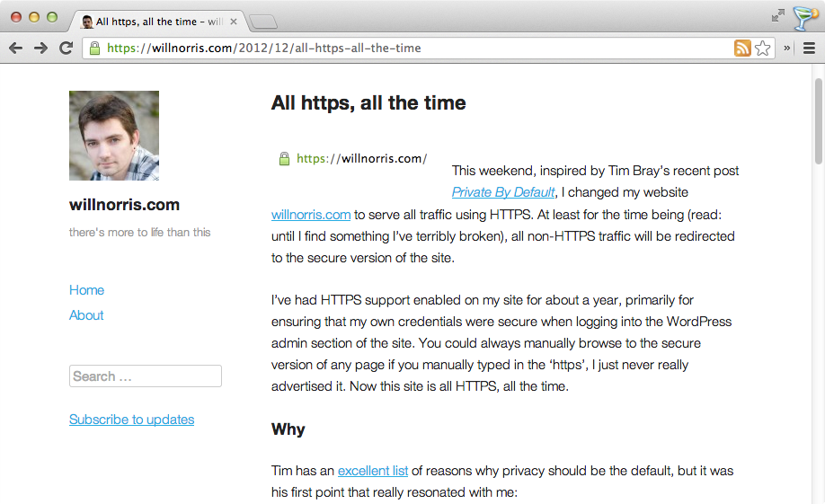825x504 pixels.
Task: Focus the sidebar Search field
Action: click(x=146, y=376)
